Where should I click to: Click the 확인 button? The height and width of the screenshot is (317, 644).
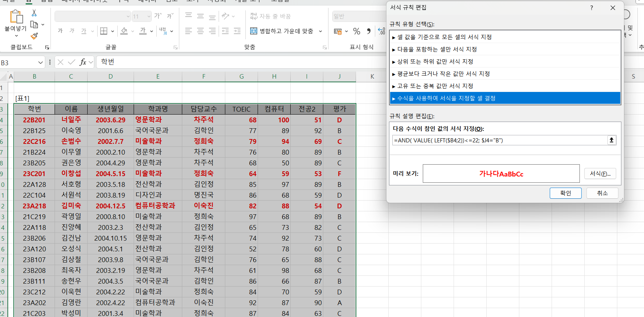click(565, 193)
